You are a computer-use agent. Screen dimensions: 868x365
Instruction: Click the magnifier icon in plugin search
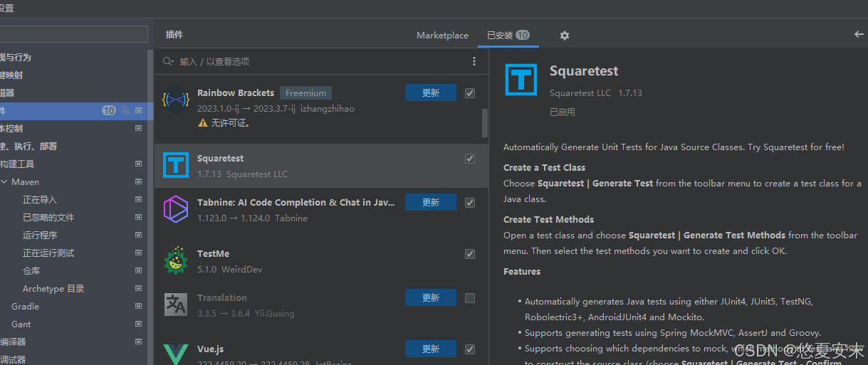[x=168, y=62]
